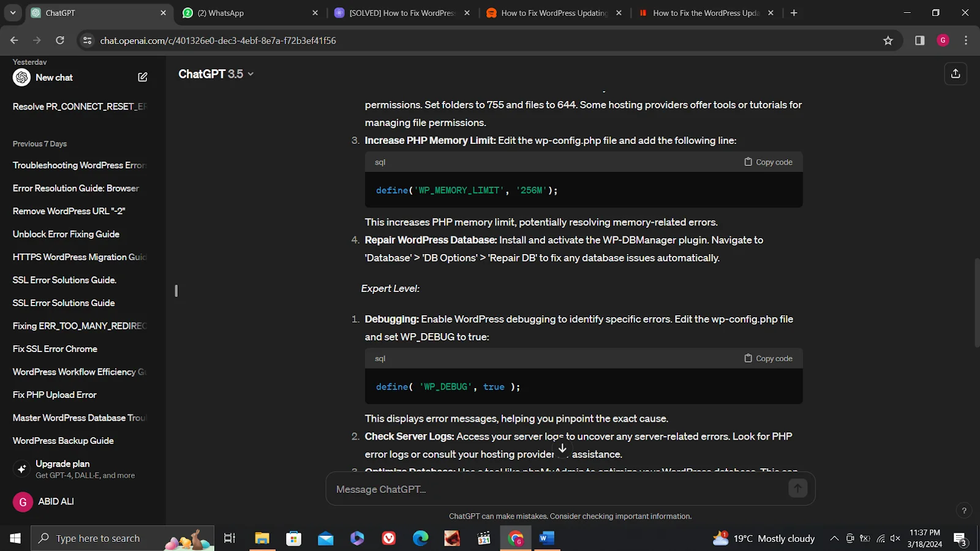This screenshot has width=980, height=551.
Task: Click the send message arrow button
Action: 797,489
